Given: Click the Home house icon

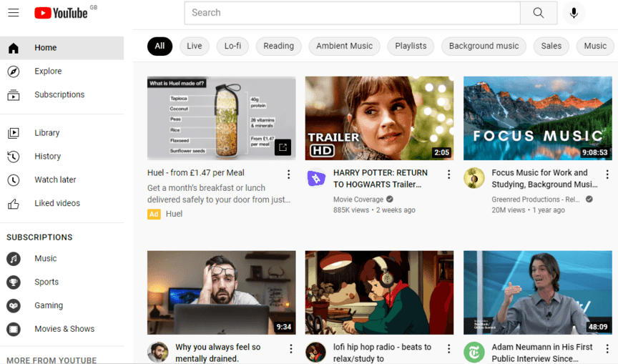Looking at the screenshot, I should (14, 48).
